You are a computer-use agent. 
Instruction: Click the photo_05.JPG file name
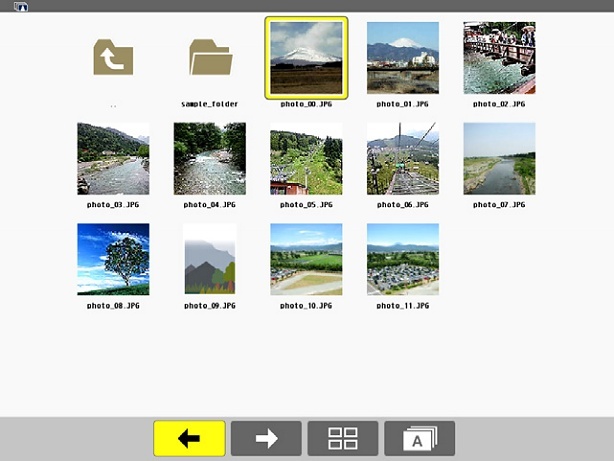tap(306, 205)
